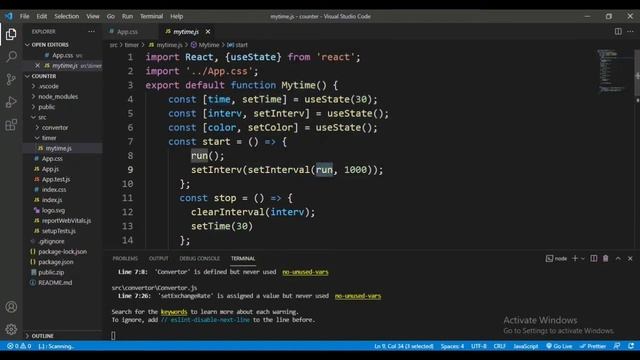
Task: Open editor more actions ellipsis
Action: click(x=630, y=31)
